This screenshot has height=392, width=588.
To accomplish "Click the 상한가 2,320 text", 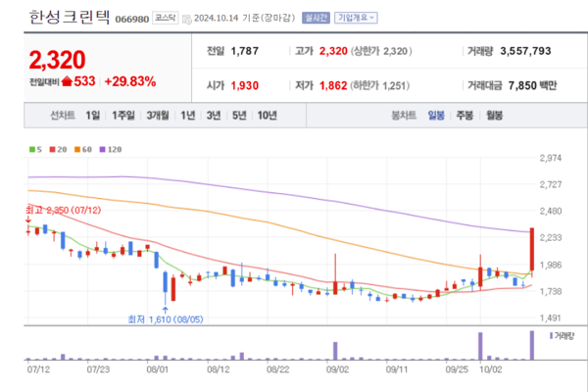I will 381,51.
